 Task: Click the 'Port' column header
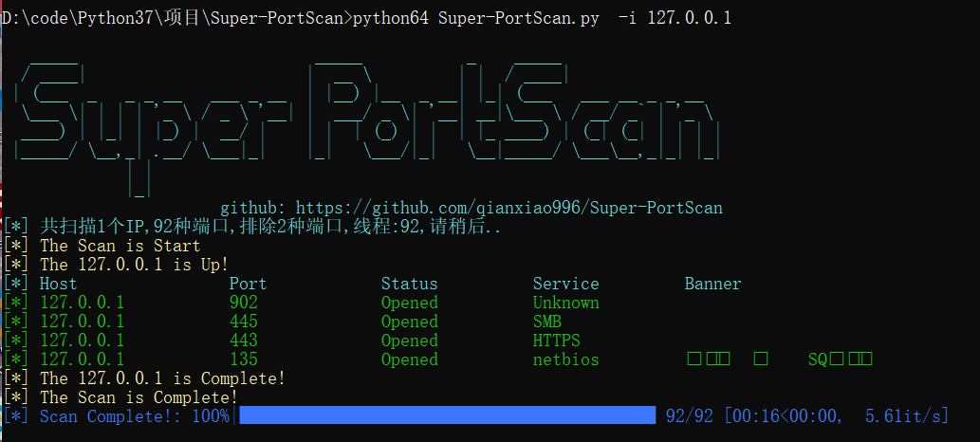pyautogui.click(x=248, y=284)
